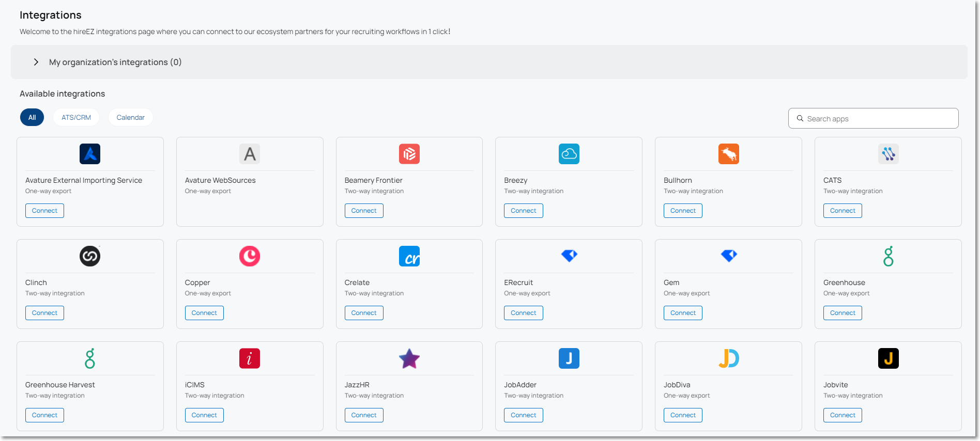Click the Clinch black circular logo
Screen dimensions: 980x441
tap(90, 256)
